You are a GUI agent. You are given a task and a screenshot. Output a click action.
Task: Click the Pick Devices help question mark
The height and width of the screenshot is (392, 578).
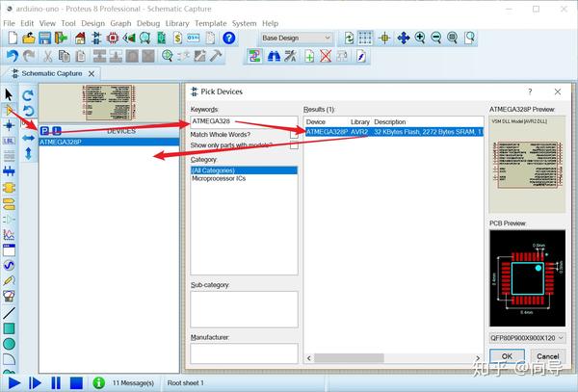tap(530, 91)
